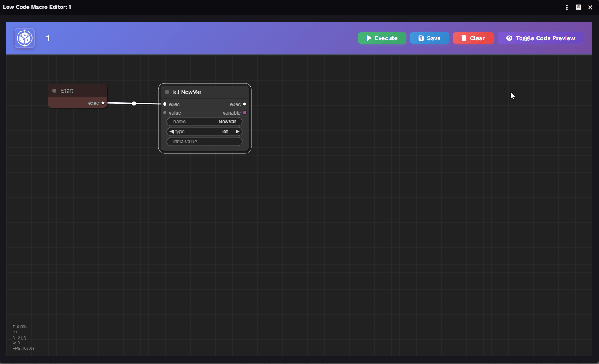Click the document icon in title bar
The width and height of the screenshot is (599, 364).
[x=579, y=8]
